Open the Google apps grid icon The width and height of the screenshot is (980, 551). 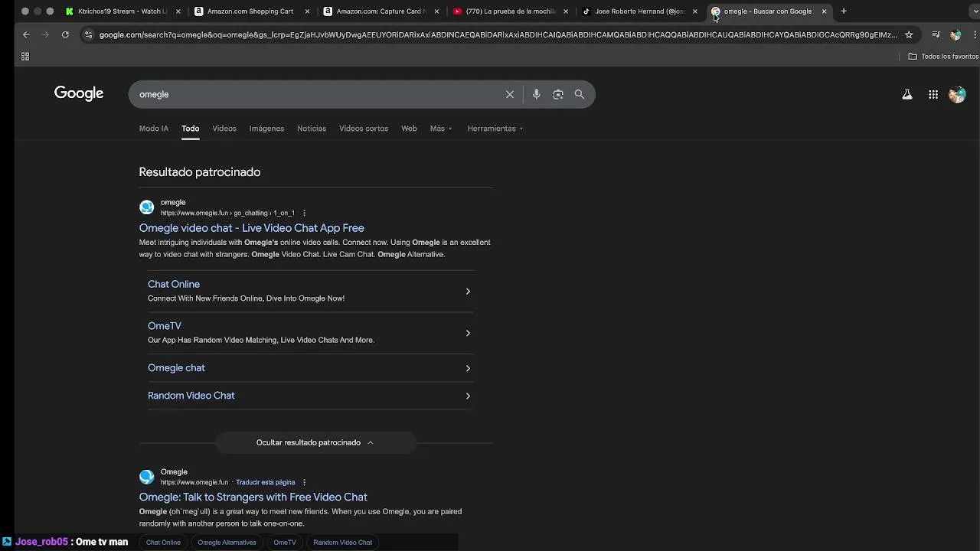pyautogui.click(x=933, y=95)
